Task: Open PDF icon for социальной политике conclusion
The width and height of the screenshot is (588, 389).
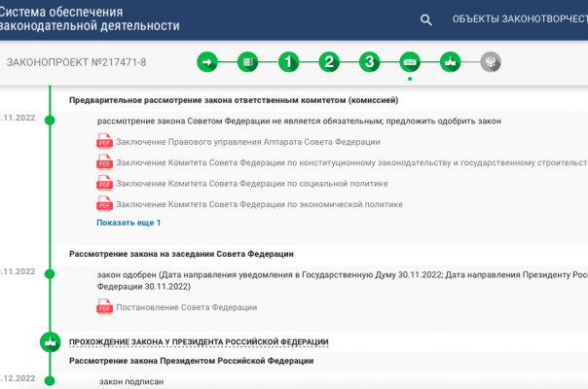Action: [104, 183]
